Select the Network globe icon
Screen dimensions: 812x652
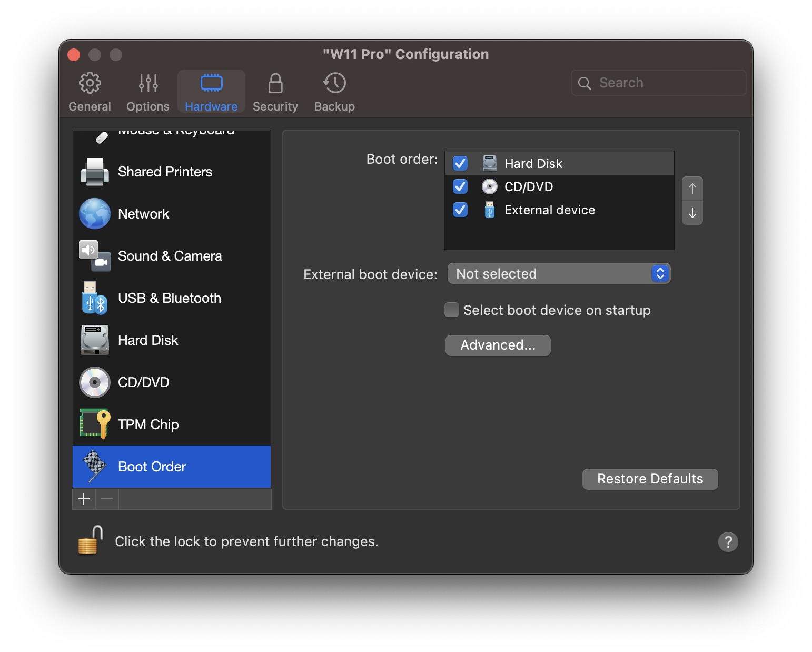click(95, 214)
